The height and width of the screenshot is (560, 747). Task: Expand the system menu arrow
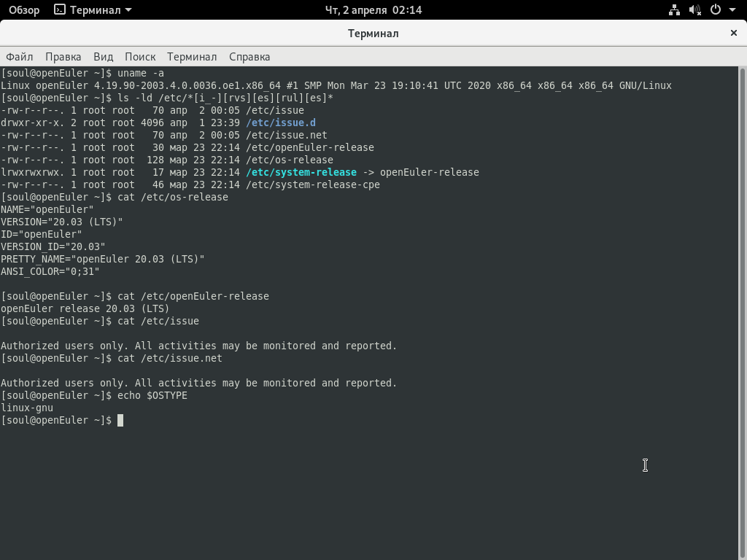pyautogui.click(x=732, y=9)
